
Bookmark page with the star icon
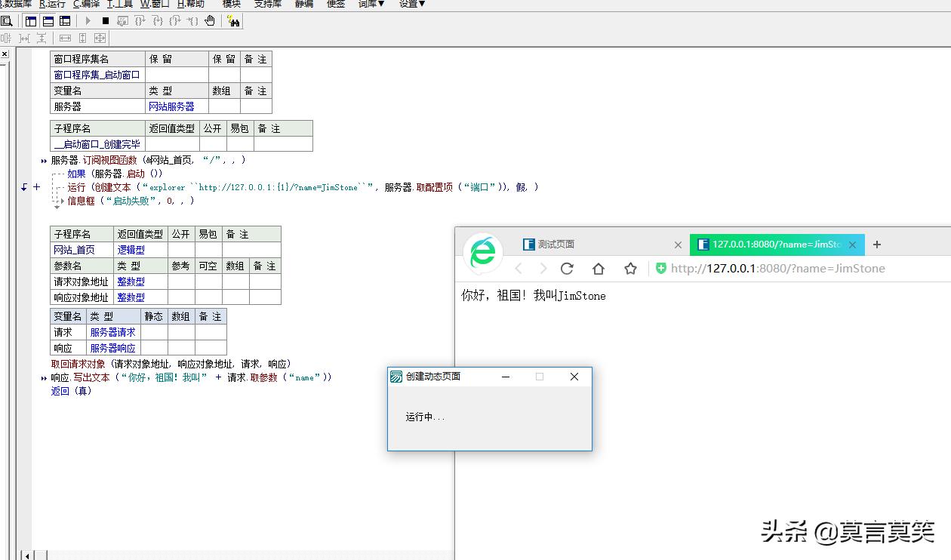pyautogui.click(x=630, y=269)
